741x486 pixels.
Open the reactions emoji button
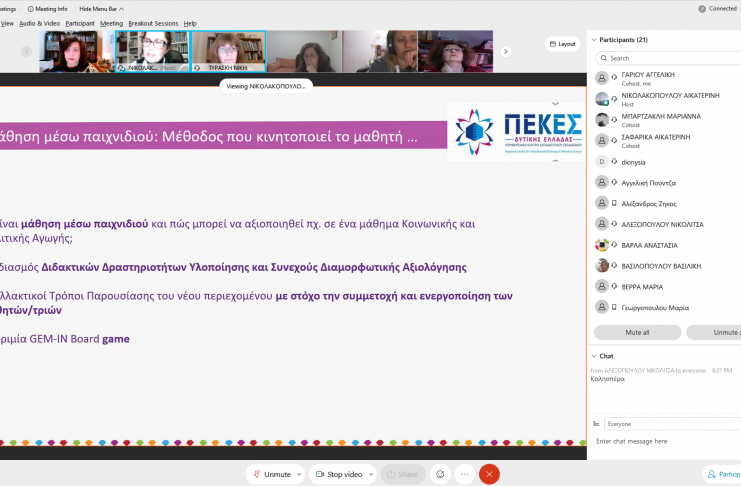click(x=440, y=474)
